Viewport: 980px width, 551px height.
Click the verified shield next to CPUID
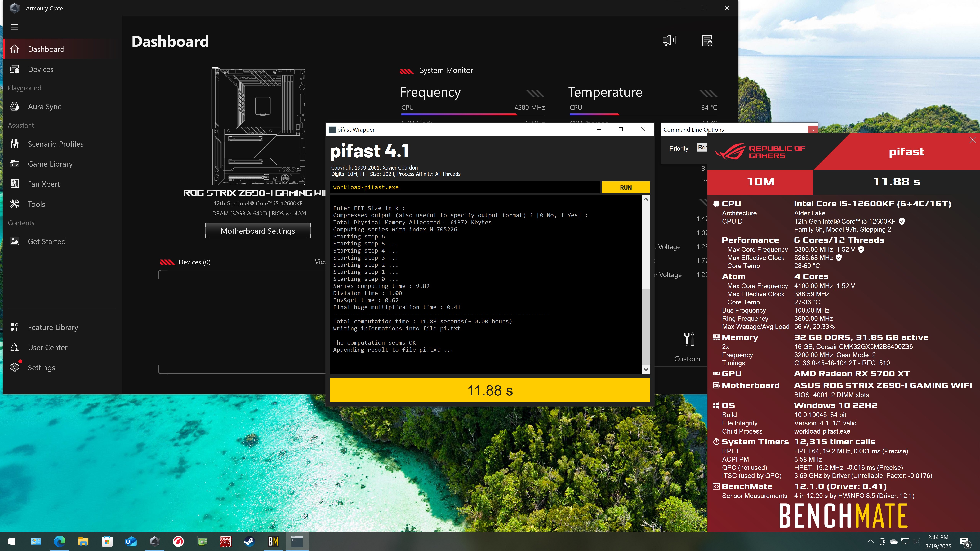click(x=902, y=221)
